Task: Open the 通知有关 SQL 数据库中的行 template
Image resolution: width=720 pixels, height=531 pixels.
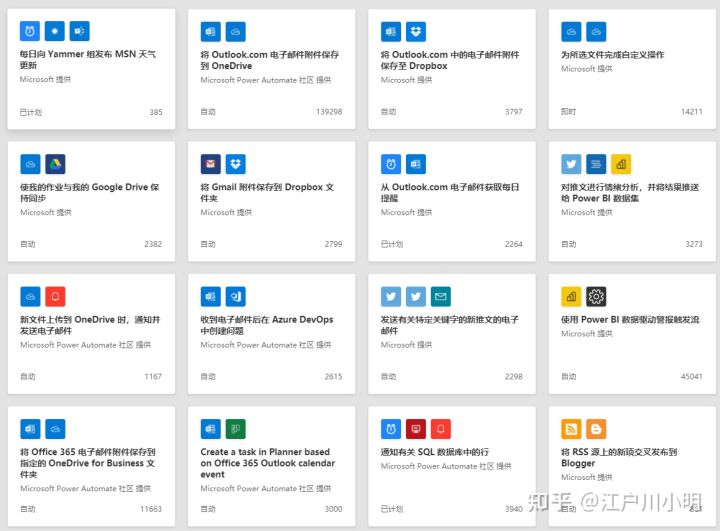Action: [452, 466]
